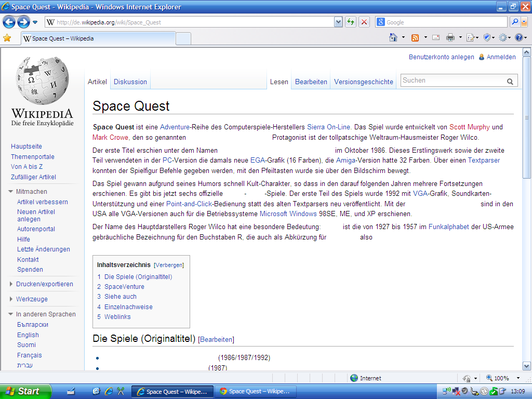Viewport: 532px width, 399px height.
Task: Click the green Refresh page icon
Action: (x=351, y=22)
